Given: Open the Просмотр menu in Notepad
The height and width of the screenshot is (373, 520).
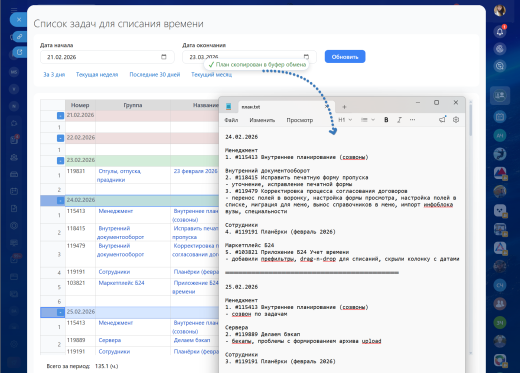Looking at the screenshot, I should (x=300, y=120).
